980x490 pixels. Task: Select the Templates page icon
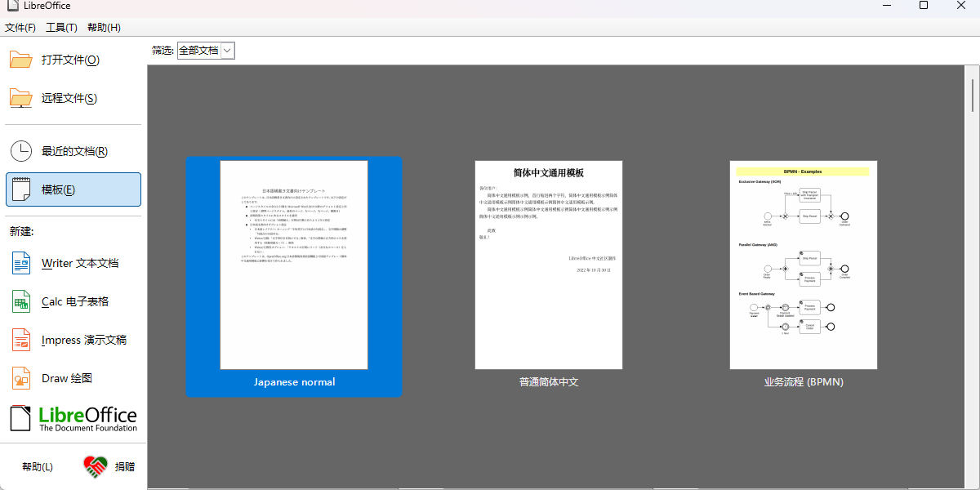(x=22, y=189)
